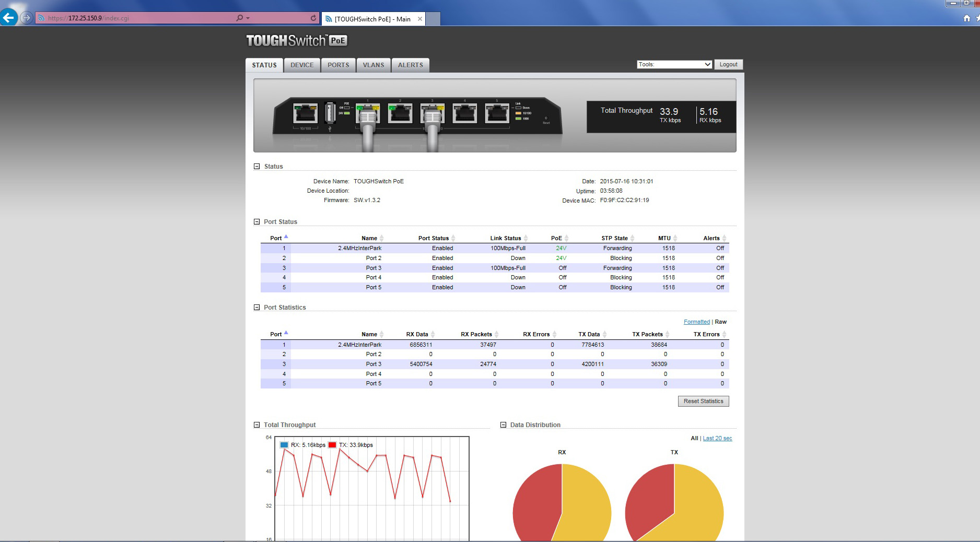
Task: Click the Device MAC value F0:9F:C2:C2:91:19
Action: tap(624, 200)
